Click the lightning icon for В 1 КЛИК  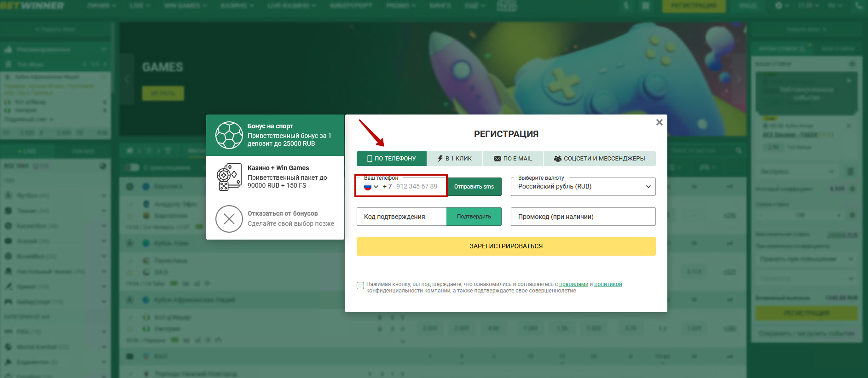pyautogui.click(x=440, y=159)
